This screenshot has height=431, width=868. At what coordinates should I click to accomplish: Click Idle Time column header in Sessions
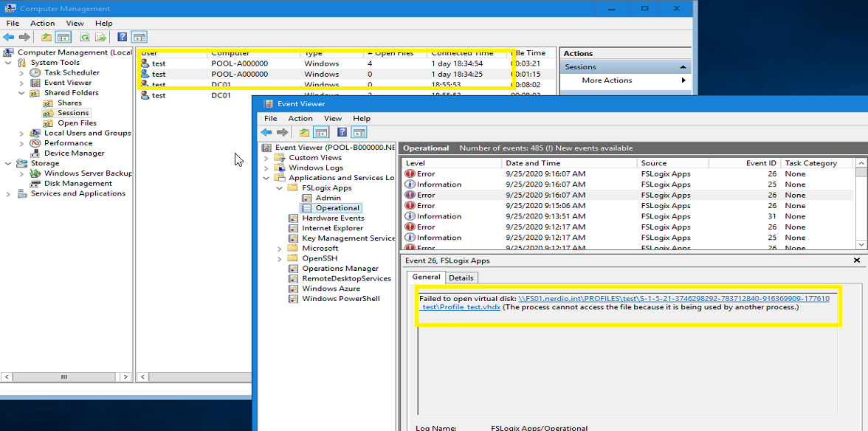click(532, 53)
